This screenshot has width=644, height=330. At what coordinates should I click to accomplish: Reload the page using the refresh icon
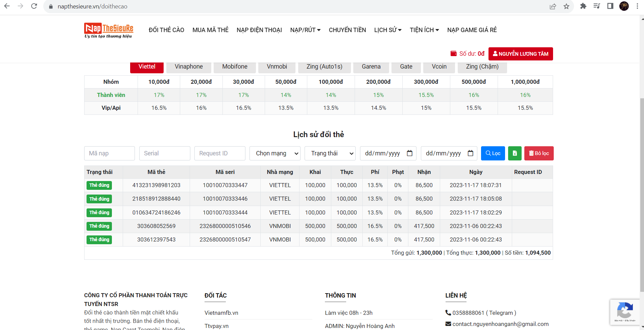[x=34, y=6]
